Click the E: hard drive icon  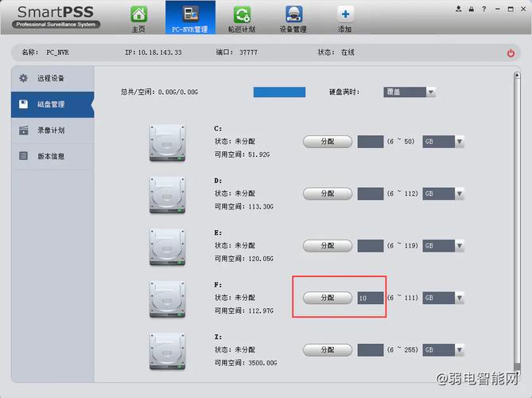point(167,247)
